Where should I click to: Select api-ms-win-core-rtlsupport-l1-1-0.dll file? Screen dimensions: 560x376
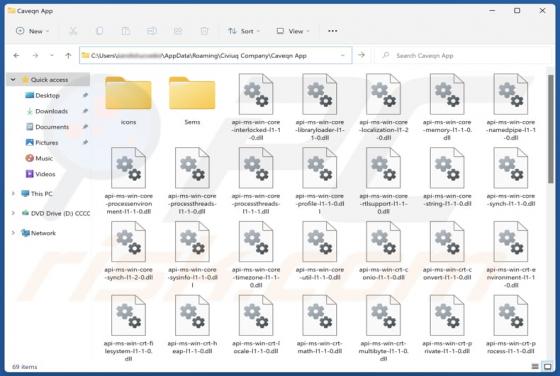click(383, 180)
